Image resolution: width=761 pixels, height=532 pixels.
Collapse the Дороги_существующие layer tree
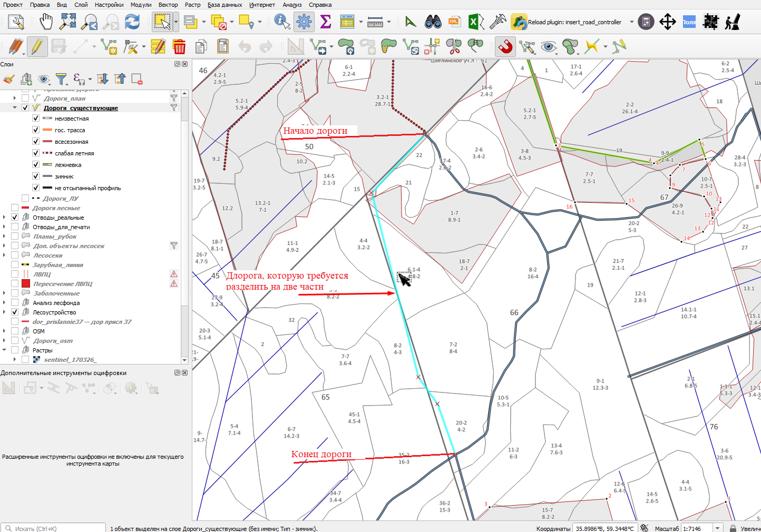[x=15, y=107]
